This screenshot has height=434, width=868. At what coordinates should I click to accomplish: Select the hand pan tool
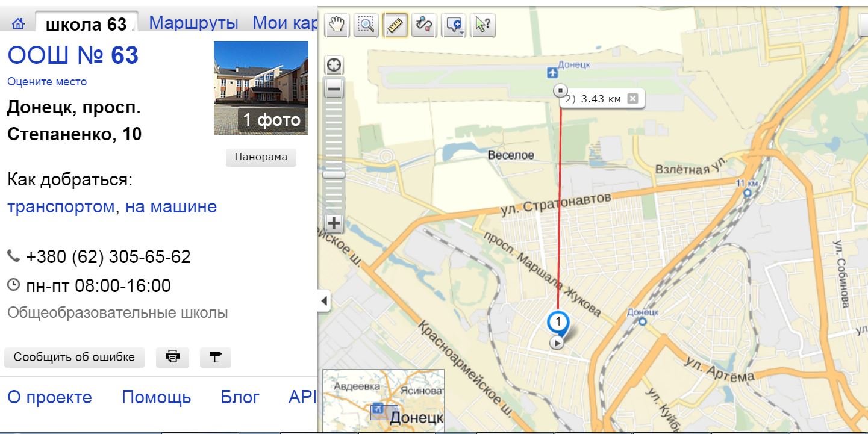(337, 25)
